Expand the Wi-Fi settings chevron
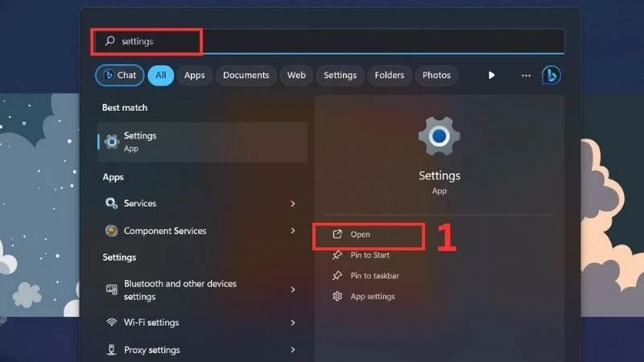The height and width of the screenshot is (362, 644). point(293,323)
